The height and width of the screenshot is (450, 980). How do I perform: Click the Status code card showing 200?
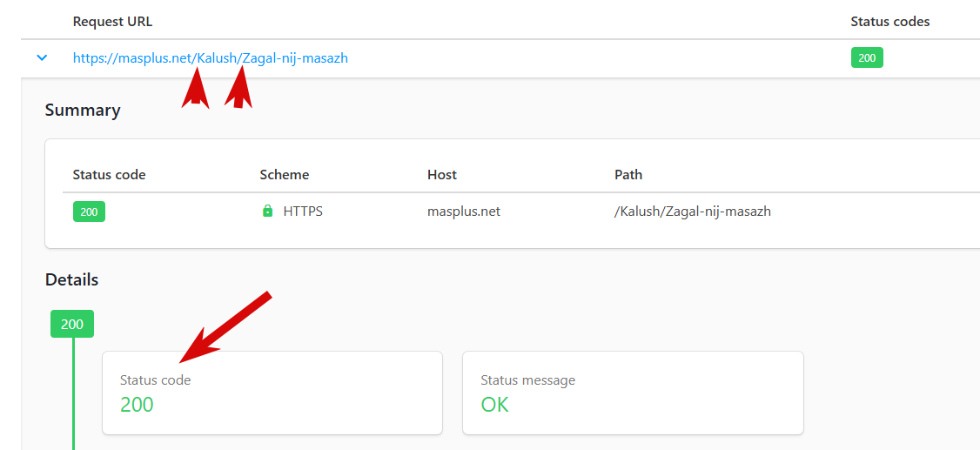click(x=272, y=393)
